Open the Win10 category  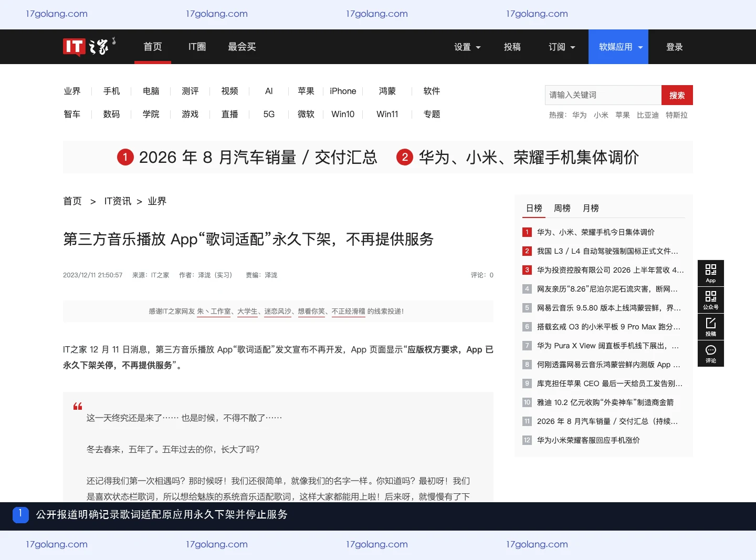[343, 114]
